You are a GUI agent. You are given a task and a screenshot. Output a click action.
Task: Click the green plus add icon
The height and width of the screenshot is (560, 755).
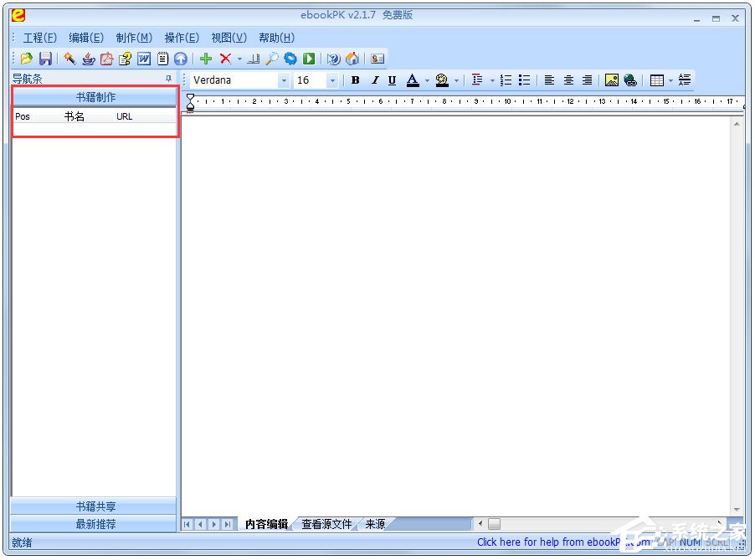point(206,59)
